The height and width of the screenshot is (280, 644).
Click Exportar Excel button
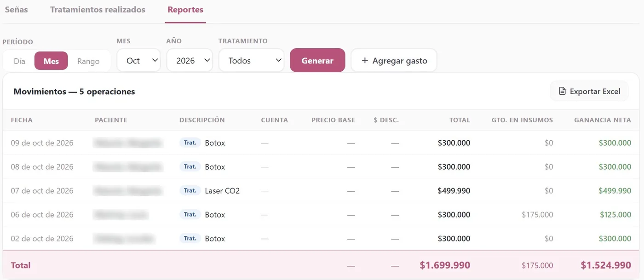tap(589, 91)
